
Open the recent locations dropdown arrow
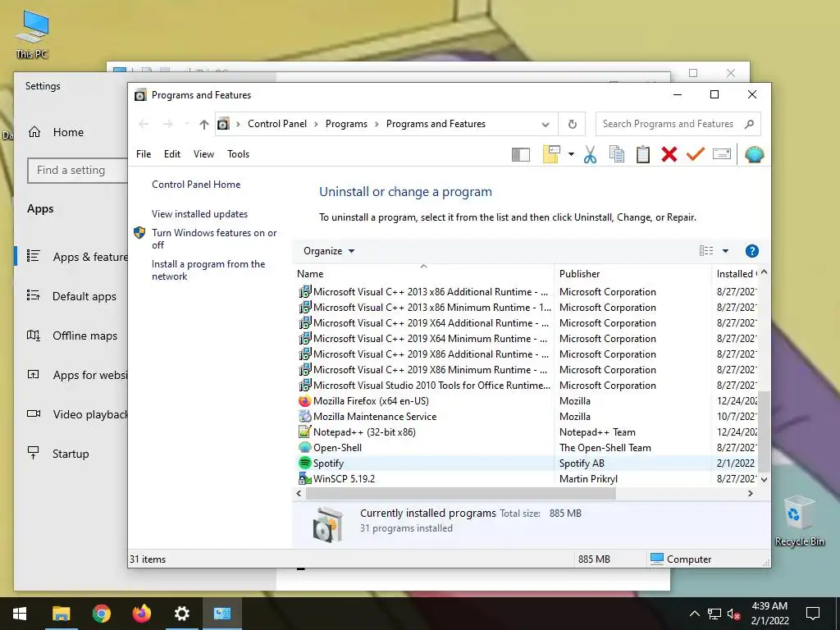[x=187, y=125]
